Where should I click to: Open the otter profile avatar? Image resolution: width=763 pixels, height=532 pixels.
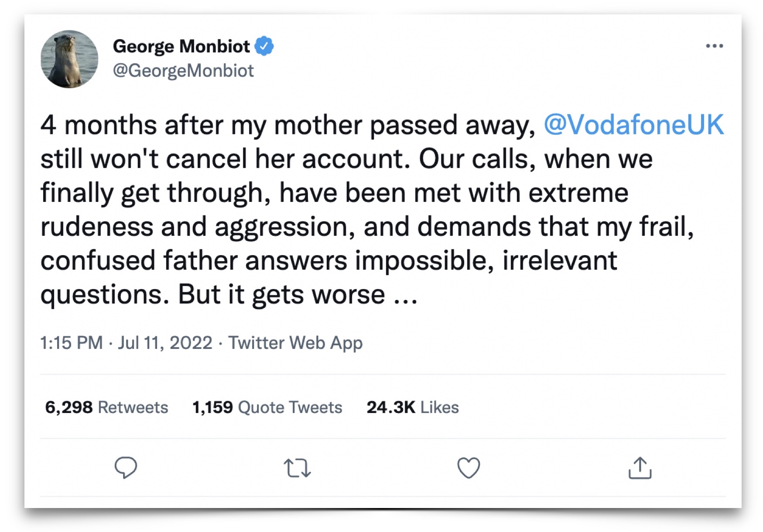pos(69,59)
